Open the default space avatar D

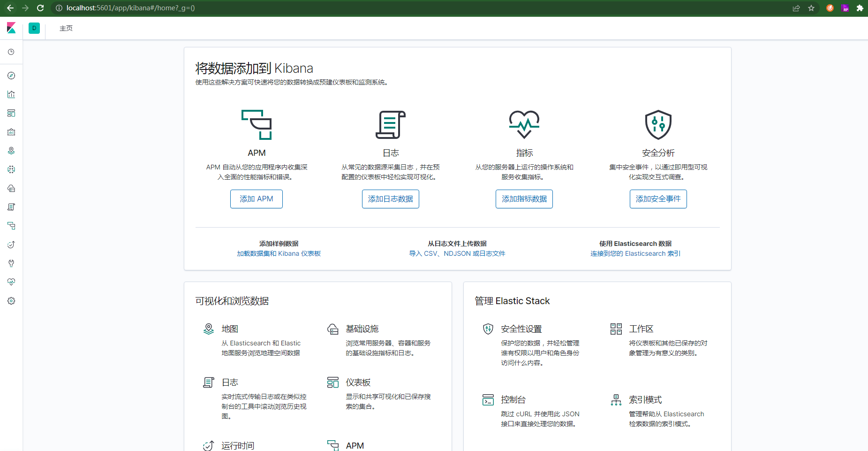[x=34, y=28]
